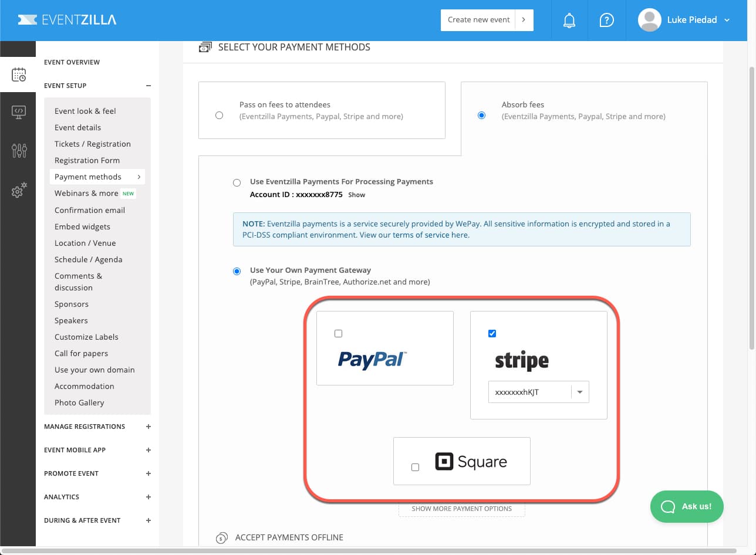
Task: Expand Manage Registrations section
Action: point(148,427)
